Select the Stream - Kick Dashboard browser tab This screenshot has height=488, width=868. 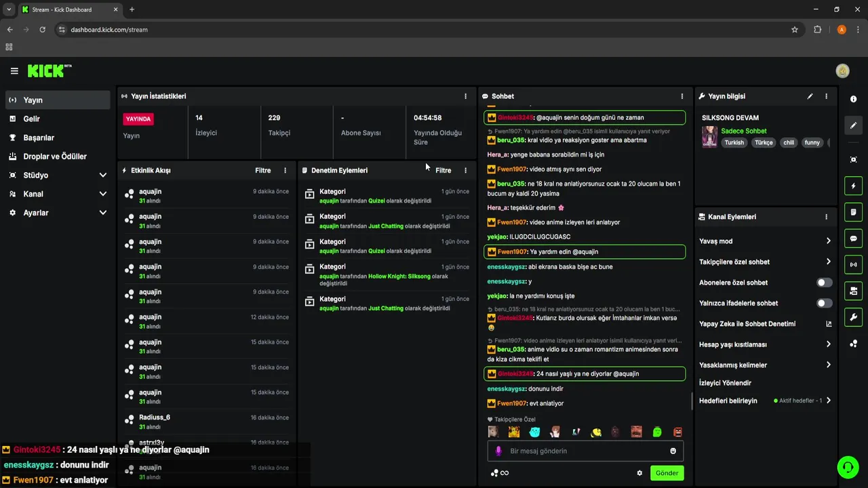pos(70,9)
